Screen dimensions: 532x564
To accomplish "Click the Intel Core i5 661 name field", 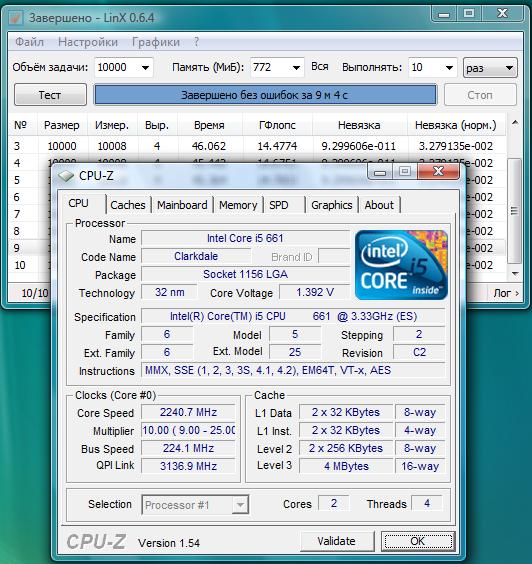I will (245, 238).
